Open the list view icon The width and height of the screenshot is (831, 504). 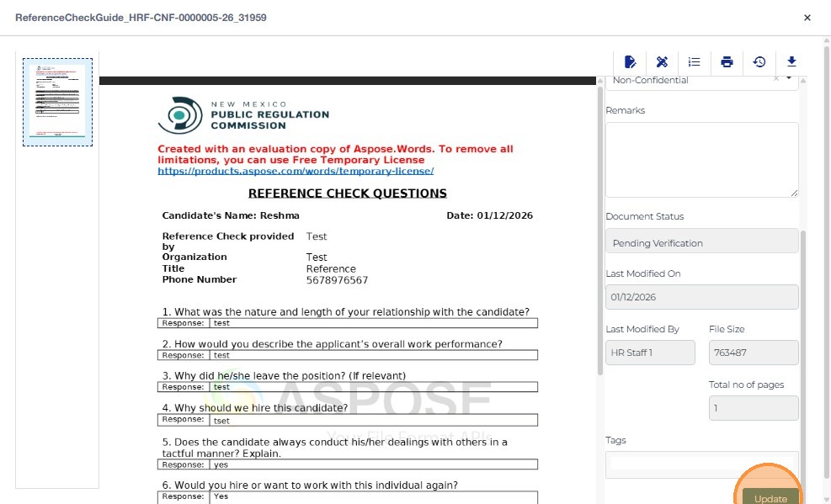coord(695,62)
